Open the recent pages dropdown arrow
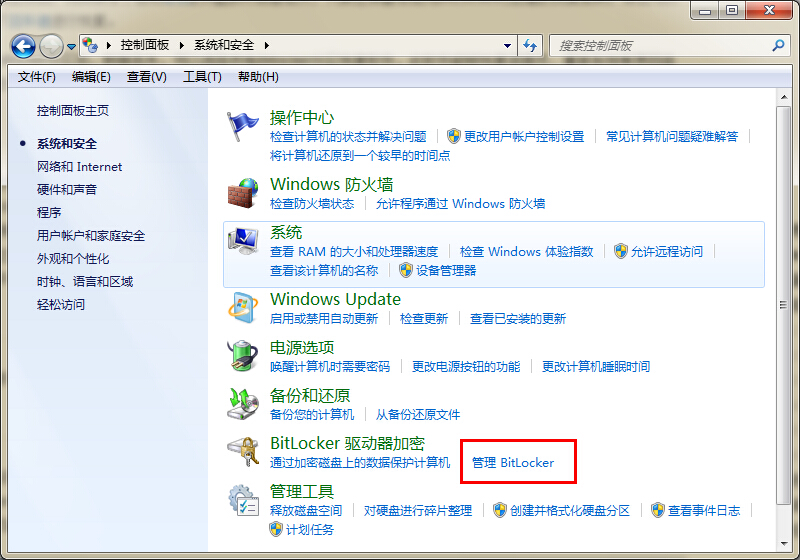 pos(71,46)
